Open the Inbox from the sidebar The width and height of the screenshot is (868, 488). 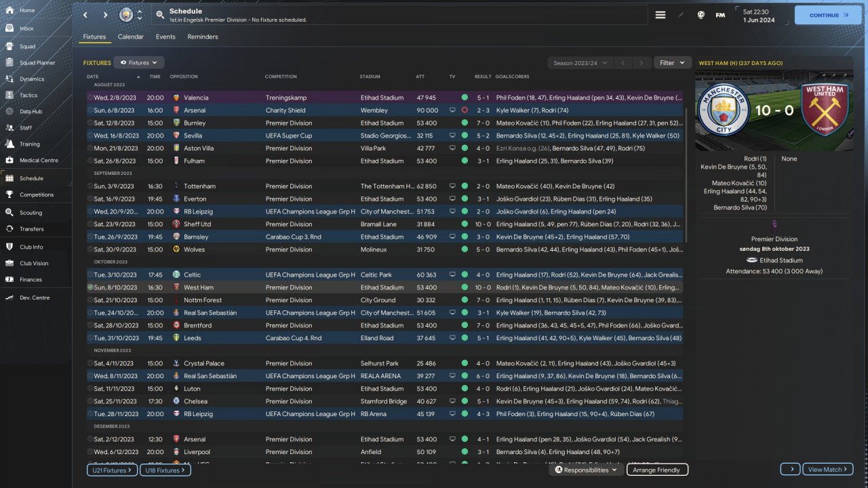point(27,28)
